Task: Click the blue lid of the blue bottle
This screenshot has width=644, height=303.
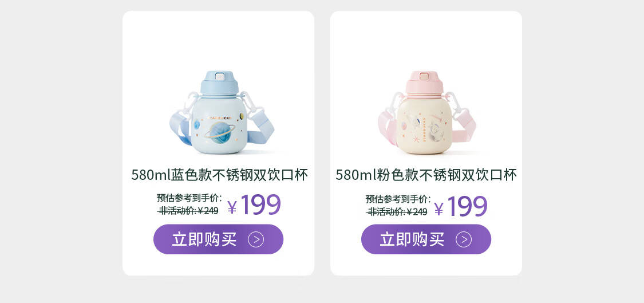Action: 219,82
